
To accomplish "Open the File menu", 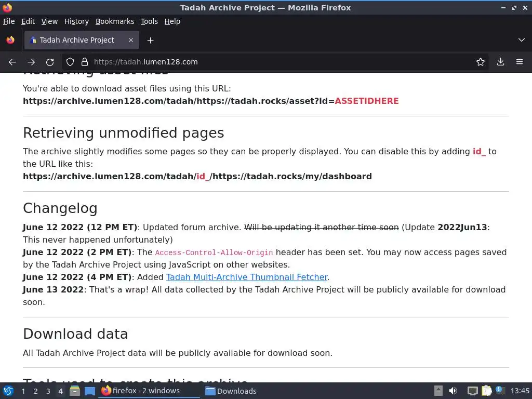I will [x=9, y=21].
